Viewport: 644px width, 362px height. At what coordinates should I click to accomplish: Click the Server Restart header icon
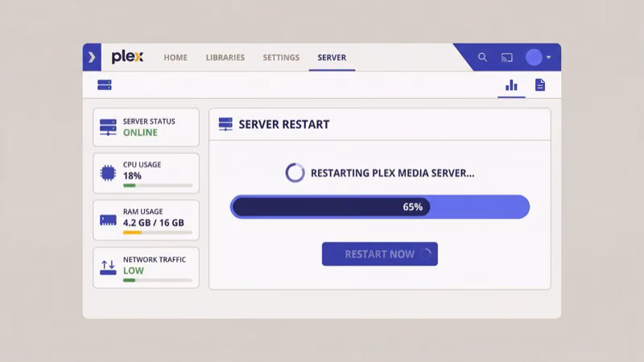point(225,124)
